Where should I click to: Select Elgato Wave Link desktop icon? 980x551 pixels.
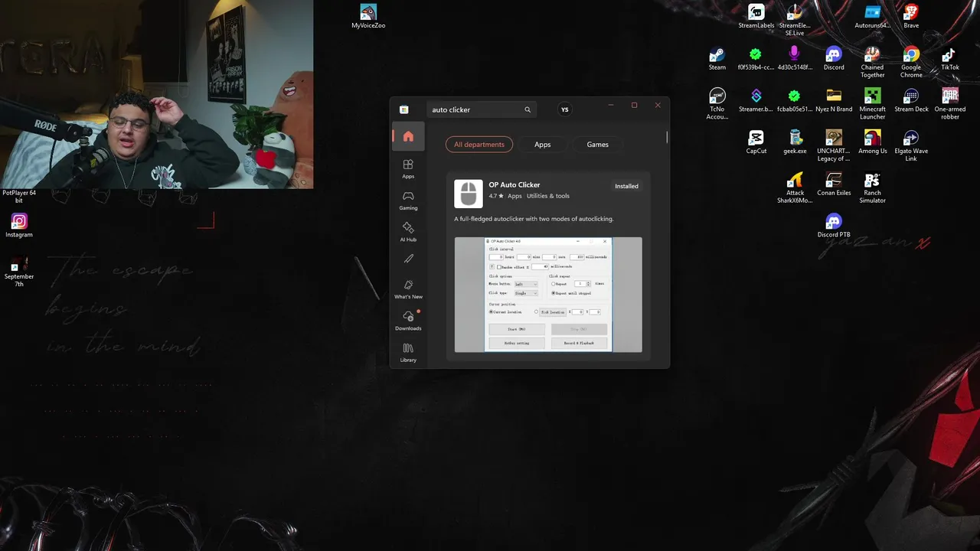911,145
